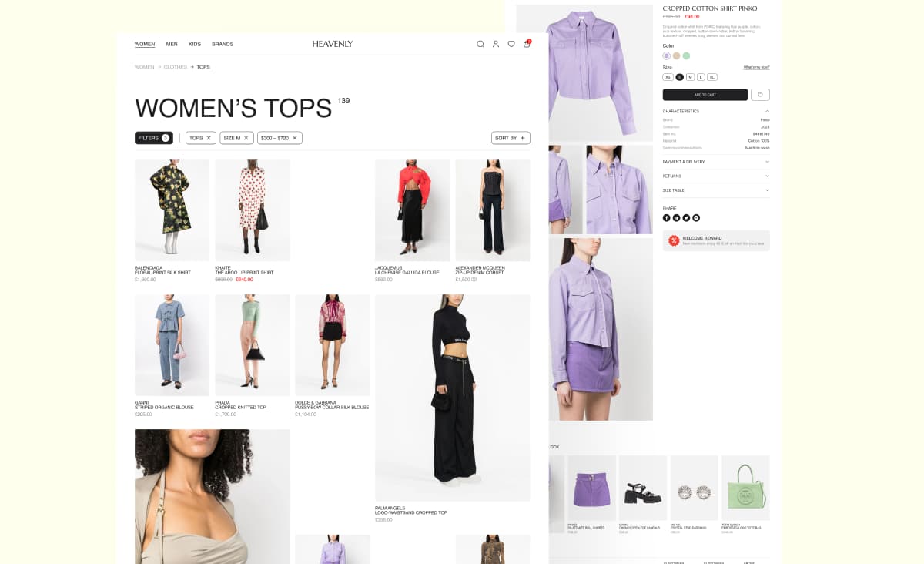Go to Women breadcrumb link
Image resolution: width=924 pixels, height=564 pixels.
point(144,67)
